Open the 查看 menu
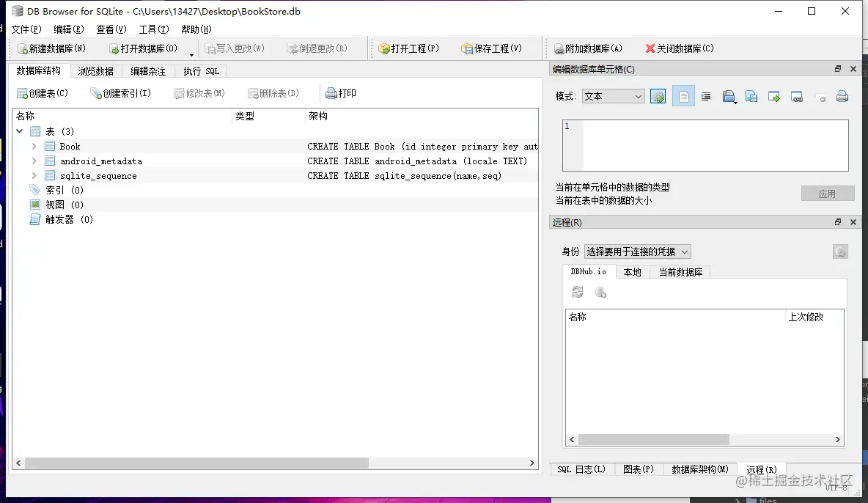868x503 pixels. click(x=111, y=29)
